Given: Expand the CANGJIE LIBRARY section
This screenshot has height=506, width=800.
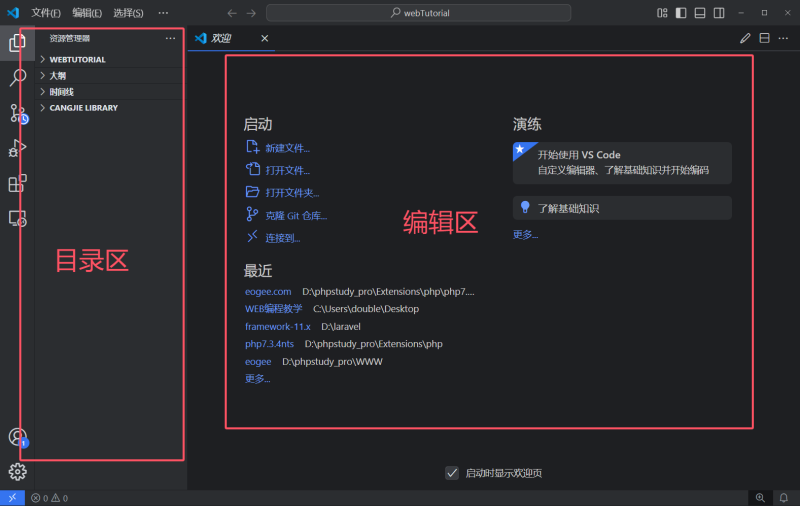Looking at the screenshot, I should pos(83,108).
